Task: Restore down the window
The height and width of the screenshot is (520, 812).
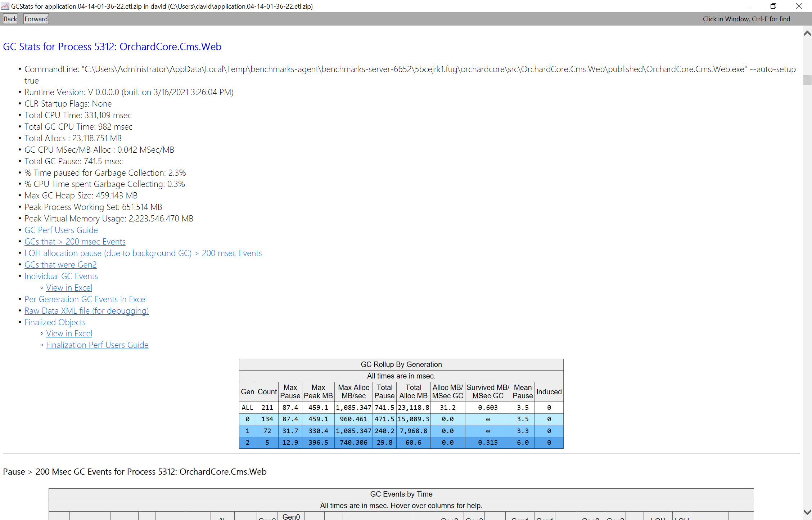Action: pyautogui.click(x=773, y=6)
